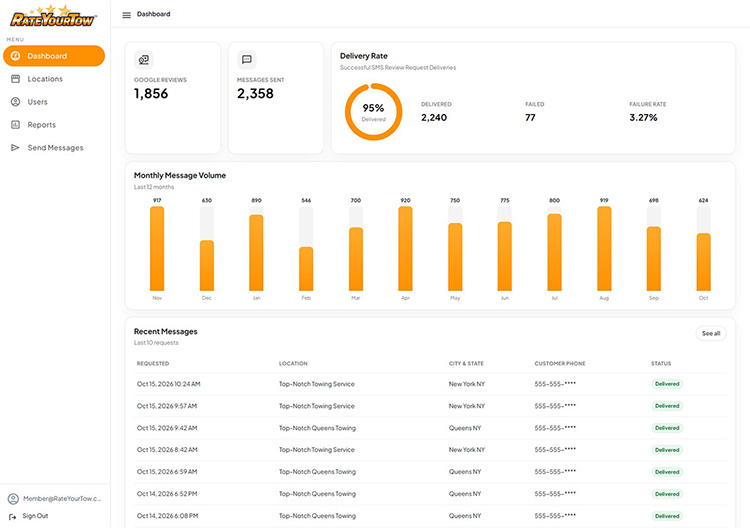Click the Failed value 77
Screen dimensions: 750x528
pyautogui.click(x=530, y=118)
